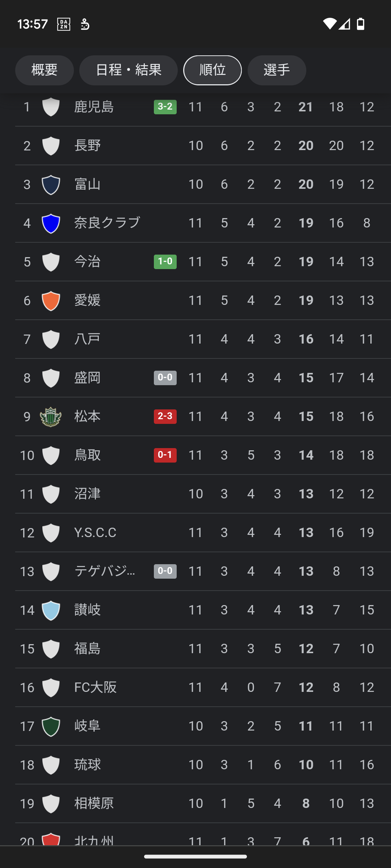Image resolution: width=391 pixels, height=868 pixels.
Task: Select the Y.S.C.C team name
Action: click(x=95, y=533)
